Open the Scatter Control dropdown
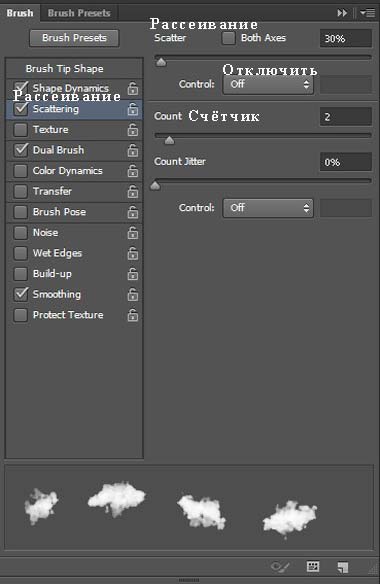380x584 pixels. tap(268, 84)
